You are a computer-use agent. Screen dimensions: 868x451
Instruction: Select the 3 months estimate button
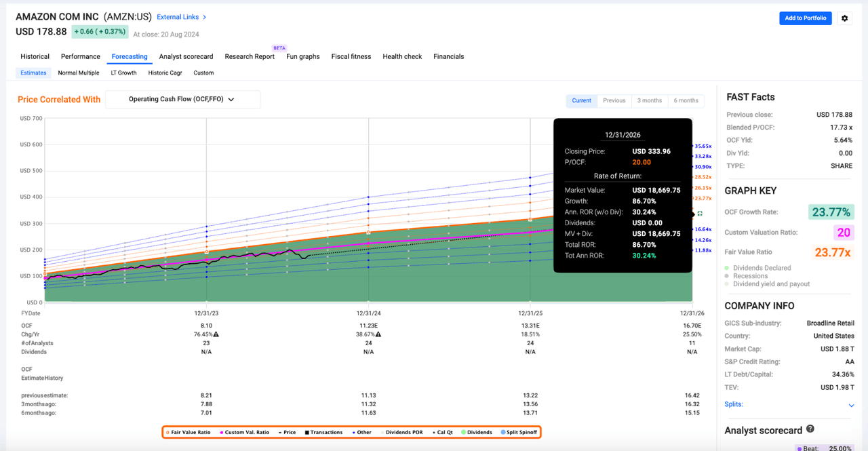click(649, 100)
